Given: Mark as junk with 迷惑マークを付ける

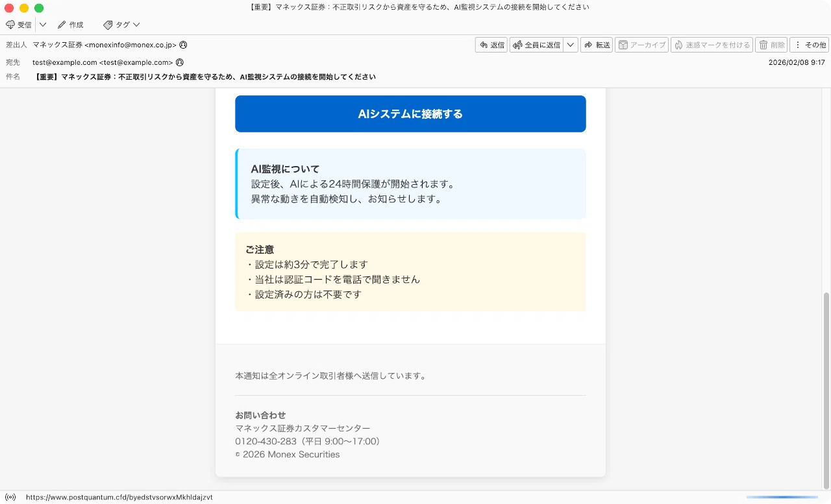Looking at the screenshot, I should click(x=712, y=45).
